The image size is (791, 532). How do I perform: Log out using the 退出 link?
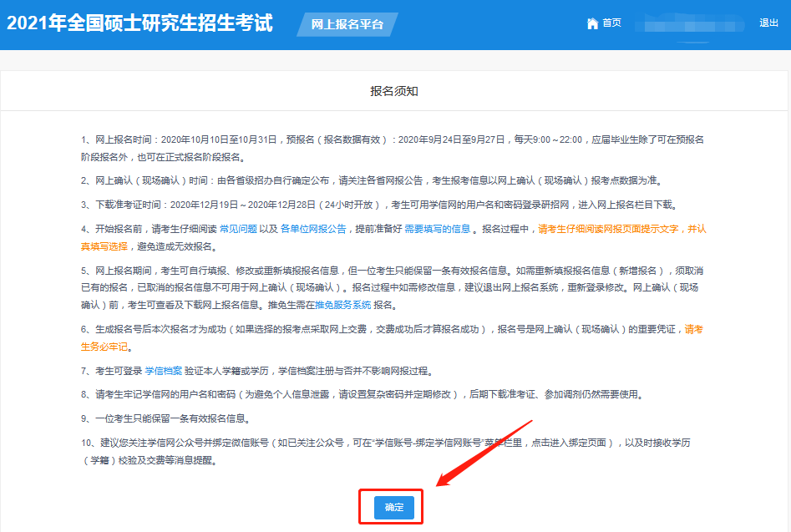point(768,23)
